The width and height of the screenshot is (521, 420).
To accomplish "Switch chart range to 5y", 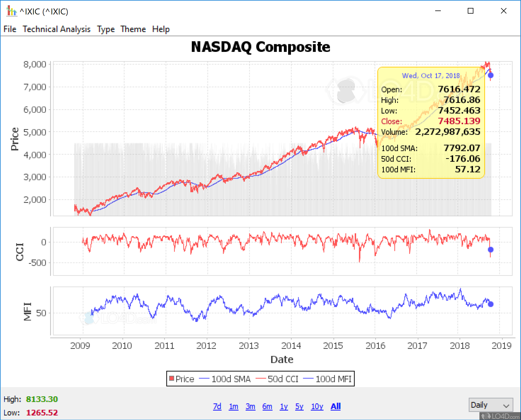I will click(299, 406).
